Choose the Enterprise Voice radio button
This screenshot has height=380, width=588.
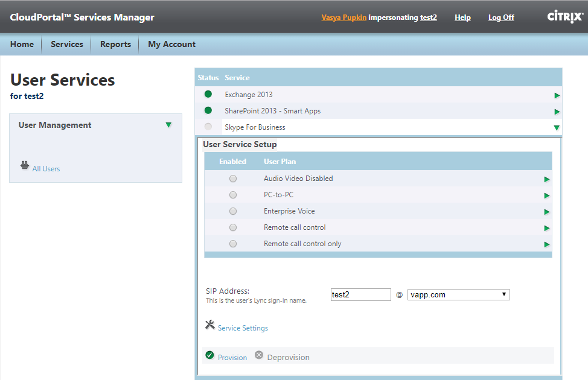(233, 211)
